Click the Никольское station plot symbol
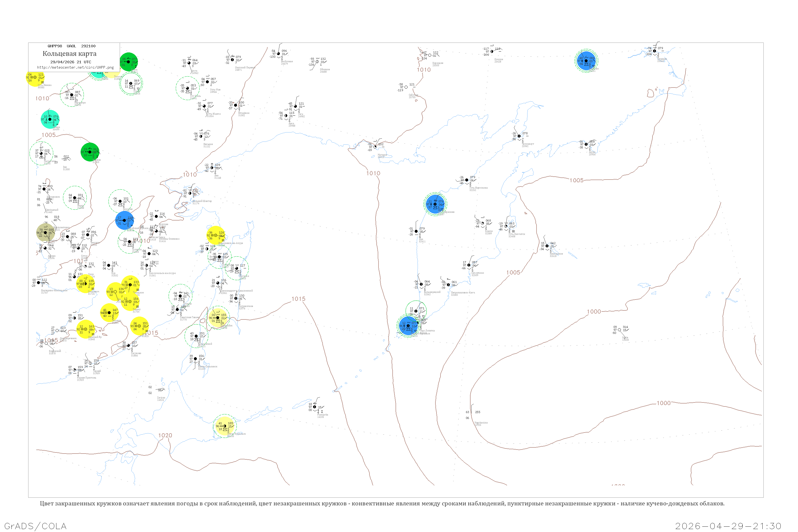Viewport: 798px width, 532px height. point(547,246)
